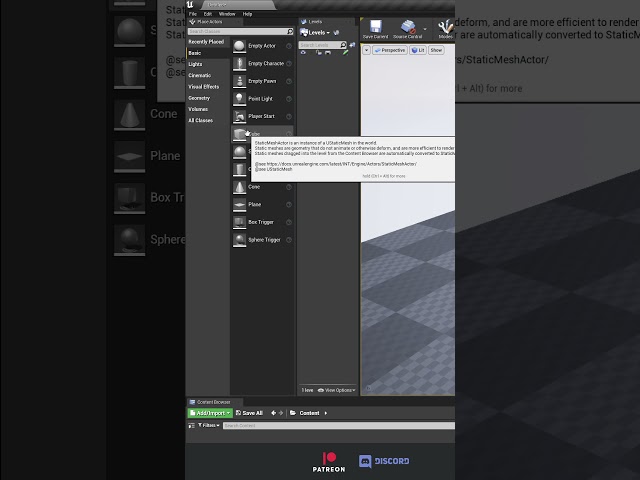Image resolution: width=640 pixels, height=480 pixels.
Task: Click the Search Classes magnifier icon
Action: click(x=290, y=31)
